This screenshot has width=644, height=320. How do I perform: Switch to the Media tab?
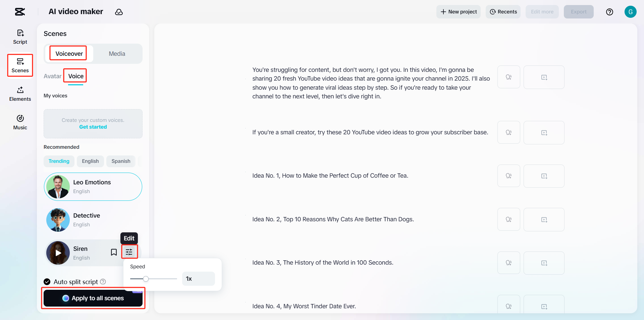pyautogui.click(x=116, y=53)
